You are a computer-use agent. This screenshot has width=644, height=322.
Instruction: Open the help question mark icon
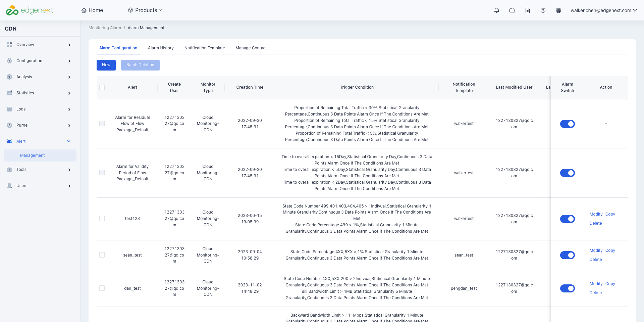[543, 10]
